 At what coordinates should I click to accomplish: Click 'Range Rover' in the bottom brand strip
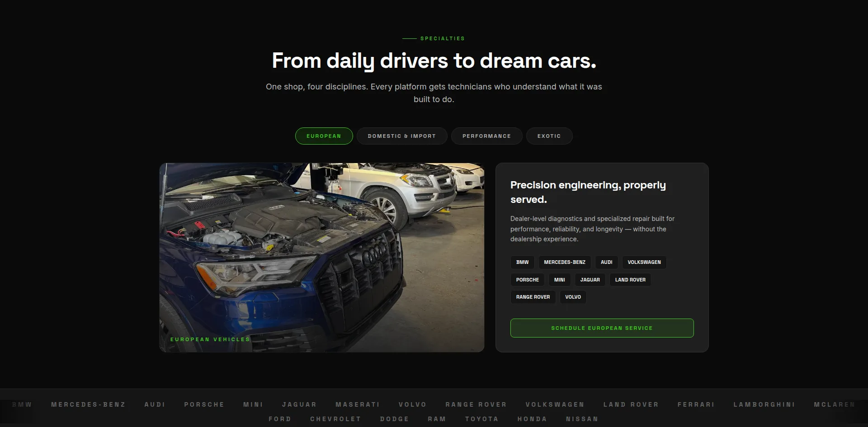point(476,404)
